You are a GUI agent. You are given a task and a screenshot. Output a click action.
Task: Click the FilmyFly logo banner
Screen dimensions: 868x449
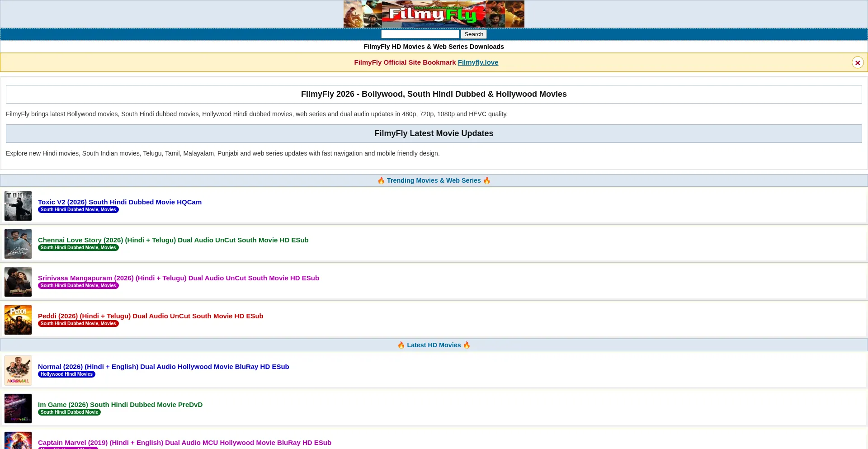tap(434, 14)
